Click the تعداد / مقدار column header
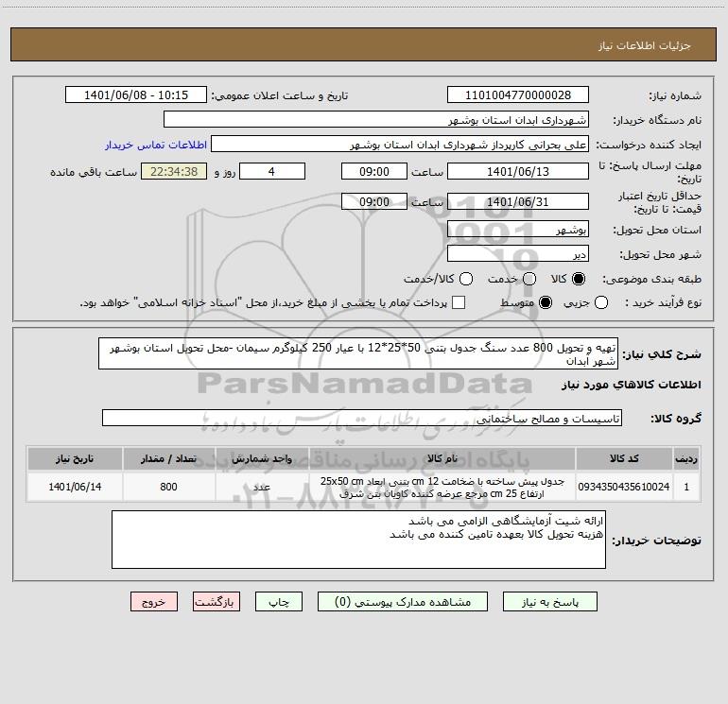The height and width of the screenshot is (704, 728). point(168,458)
